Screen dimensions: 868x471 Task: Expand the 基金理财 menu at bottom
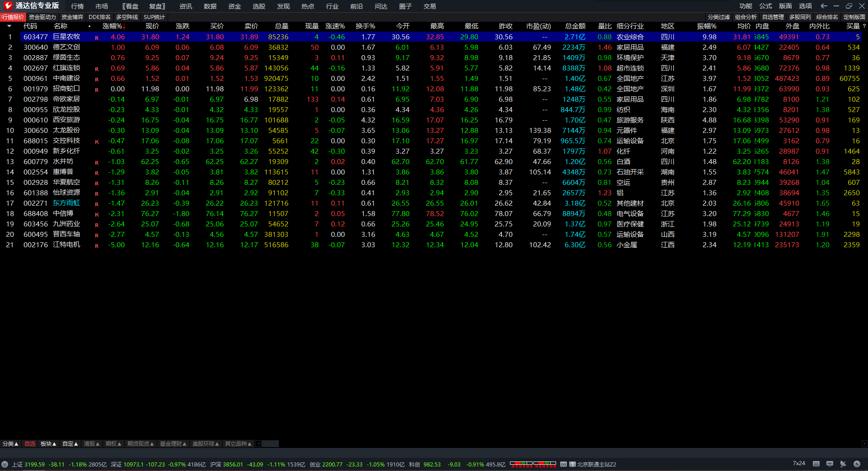tap(173, 444)
